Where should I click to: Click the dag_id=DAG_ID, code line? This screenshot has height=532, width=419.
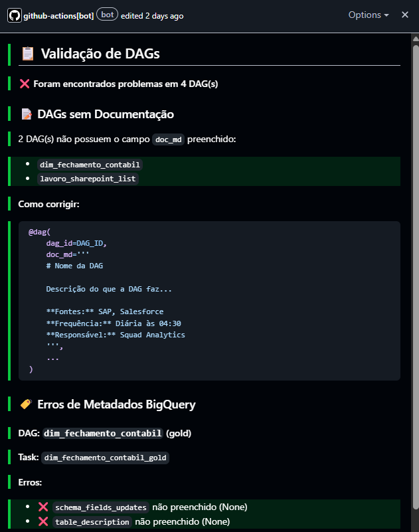click(x=76, y=243)
